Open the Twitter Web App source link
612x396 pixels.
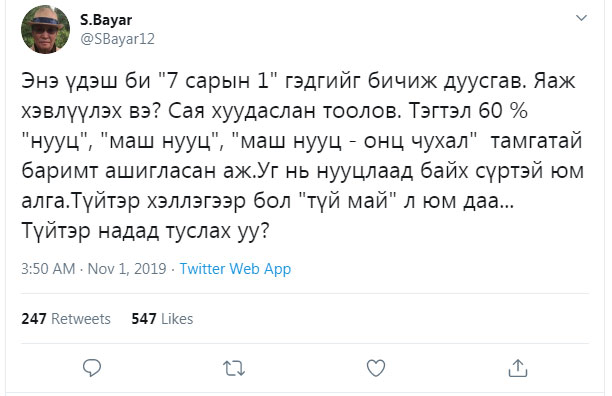point(235,269)
